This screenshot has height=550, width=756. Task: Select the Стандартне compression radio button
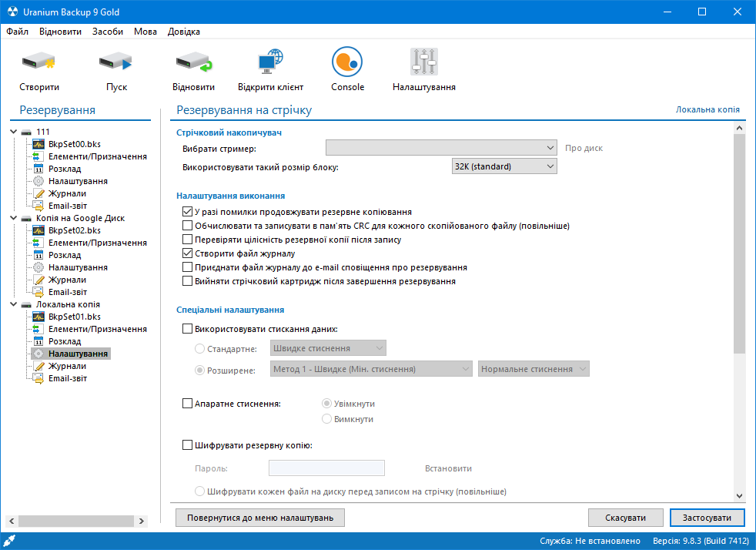[x=199, y=348]
